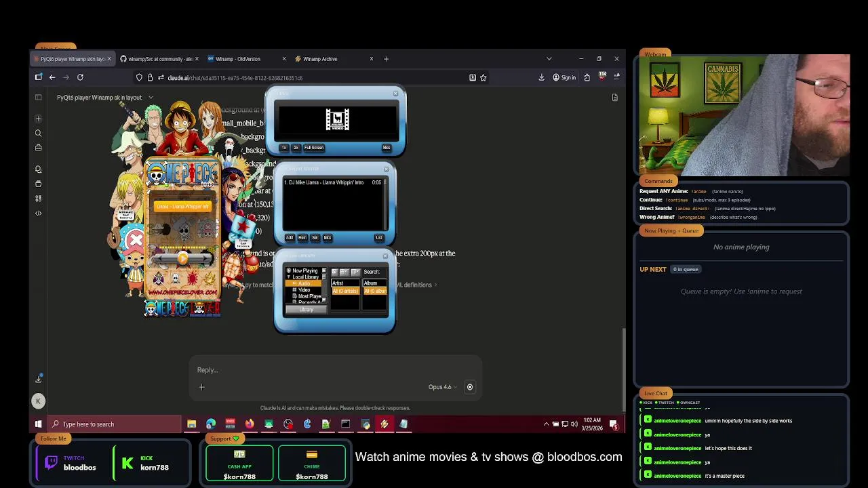The width and height of the screenshot is (868, 488).
Task: Open the download apps icon in sidebar
Action: [39, 379]
